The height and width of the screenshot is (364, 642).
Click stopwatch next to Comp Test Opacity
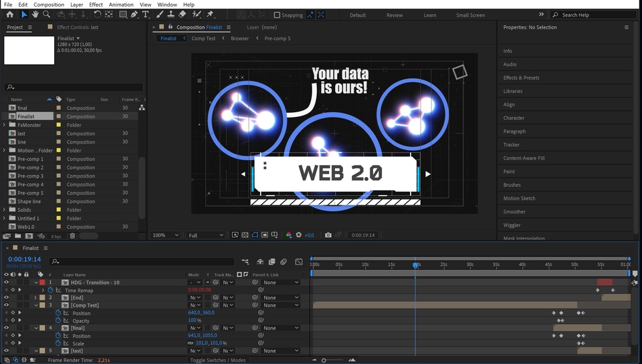coord(58,320)
